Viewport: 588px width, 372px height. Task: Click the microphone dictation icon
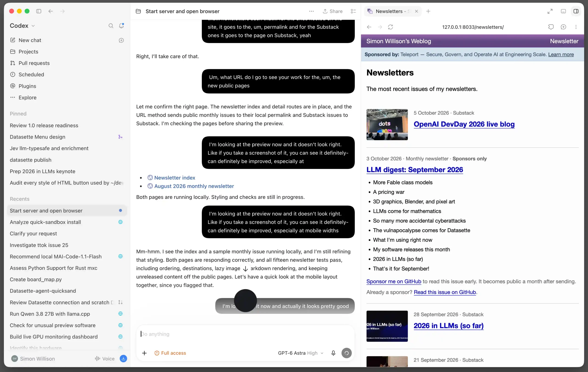333,353
